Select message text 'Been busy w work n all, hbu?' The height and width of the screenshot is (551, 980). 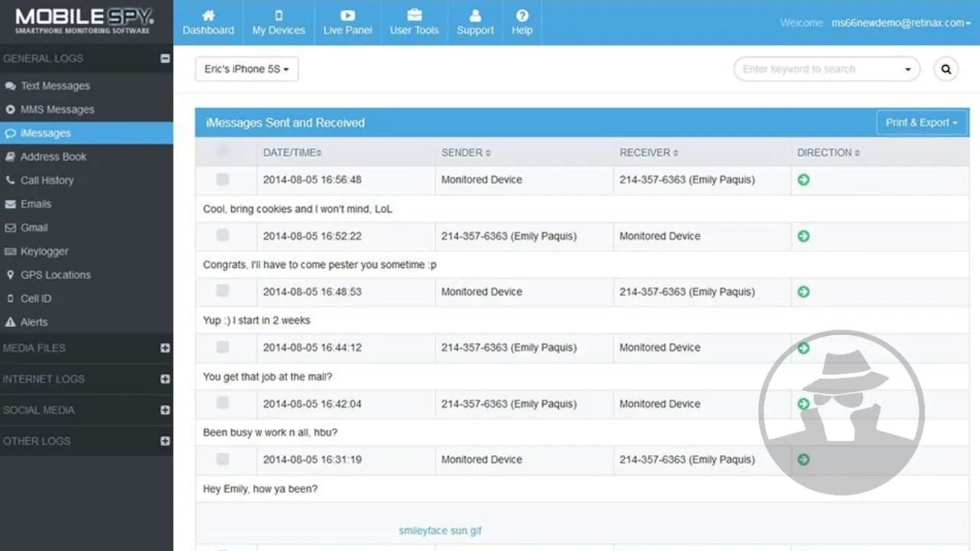click(270, 432)
